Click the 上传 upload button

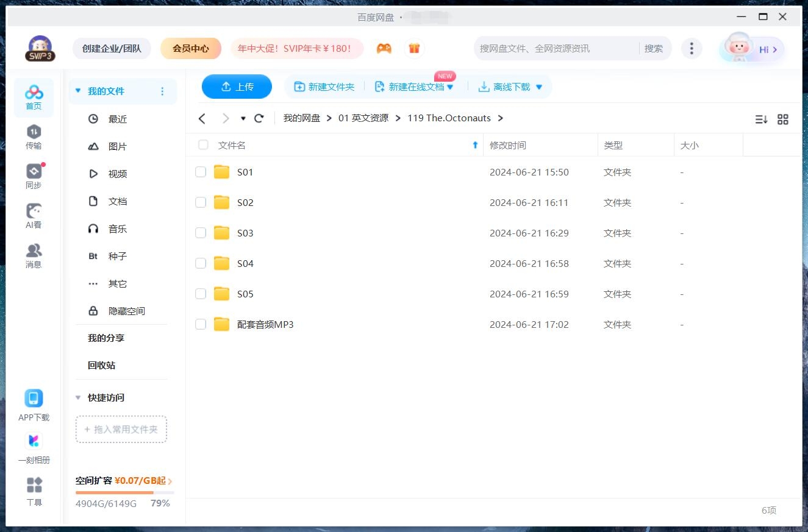point(237,87)
